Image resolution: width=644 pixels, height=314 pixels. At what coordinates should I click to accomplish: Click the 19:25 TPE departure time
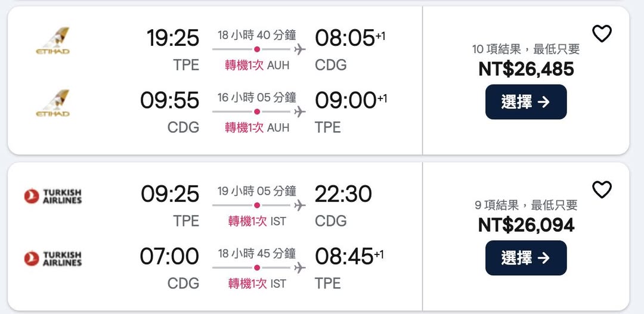click(173, 38)
